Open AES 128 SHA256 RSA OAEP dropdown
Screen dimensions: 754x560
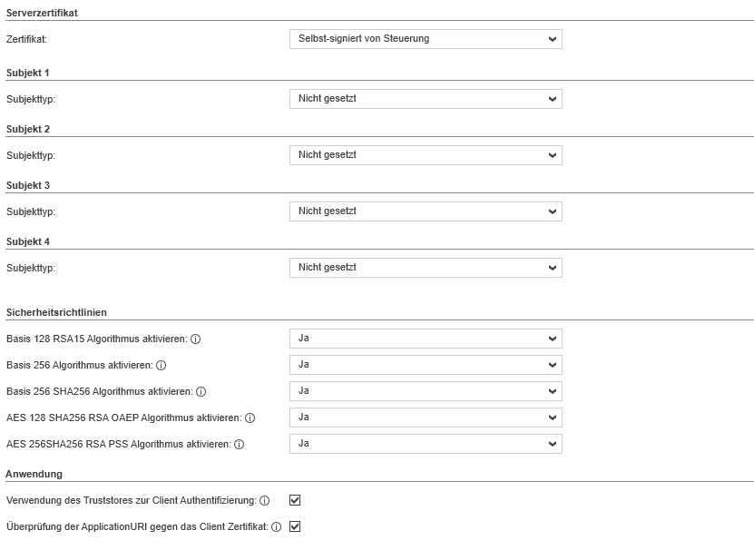[x=426, y=418]
